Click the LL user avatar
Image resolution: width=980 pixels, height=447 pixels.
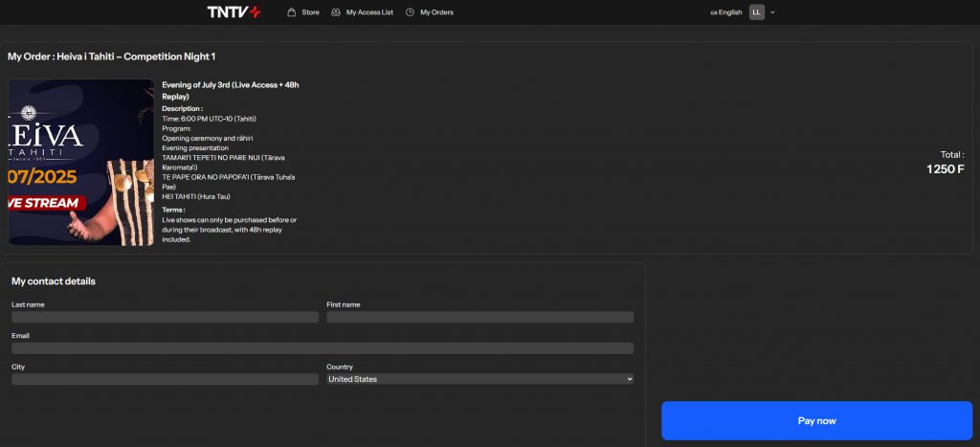(757, 12)
